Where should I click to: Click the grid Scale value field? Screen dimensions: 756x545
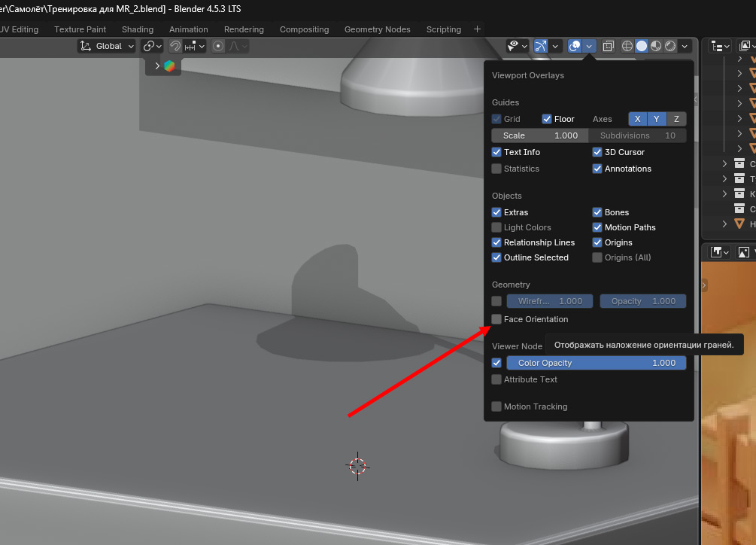point(539,135)
